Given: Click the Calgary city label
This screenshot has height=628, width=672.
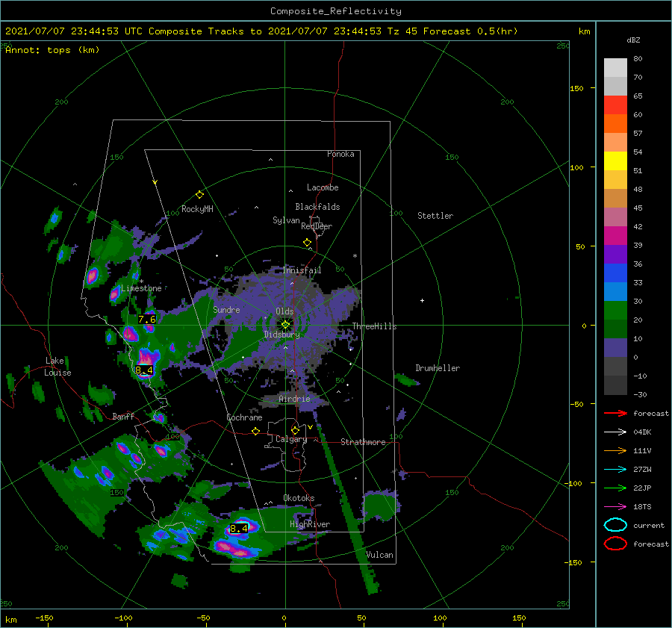Looking at the screenshot, I should click(x=291, y=439).
